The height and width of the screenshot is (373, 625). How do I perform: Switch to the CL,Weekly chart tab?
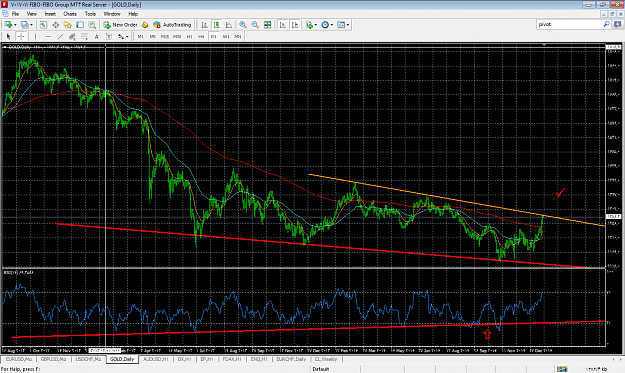(326, 359)
